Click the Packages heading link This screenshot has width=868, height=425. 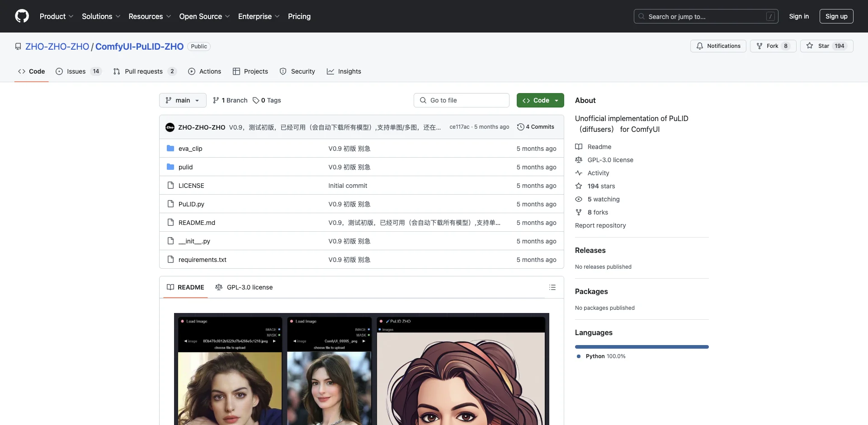click(591, 291)
